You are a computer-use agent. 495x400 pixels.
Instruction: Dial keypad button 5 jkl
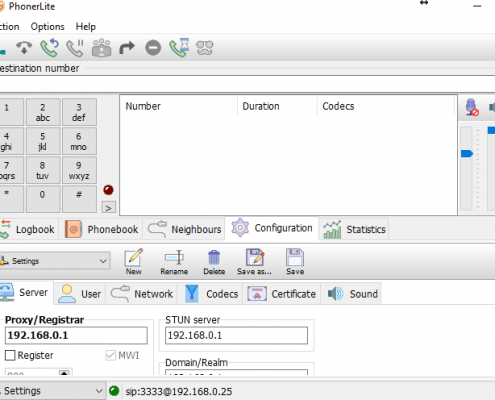pos(43,141)
